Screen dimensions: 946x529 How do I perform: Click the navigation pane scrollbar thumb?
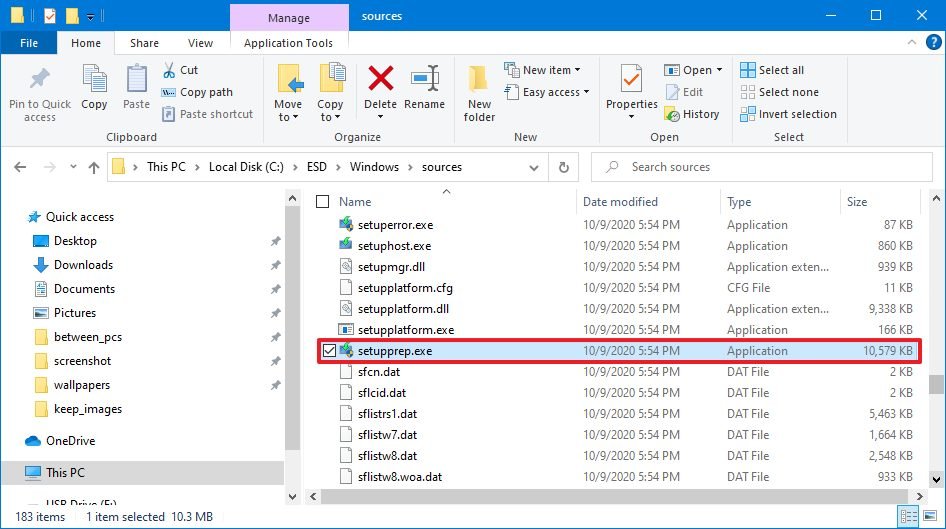tap(292, 329)
